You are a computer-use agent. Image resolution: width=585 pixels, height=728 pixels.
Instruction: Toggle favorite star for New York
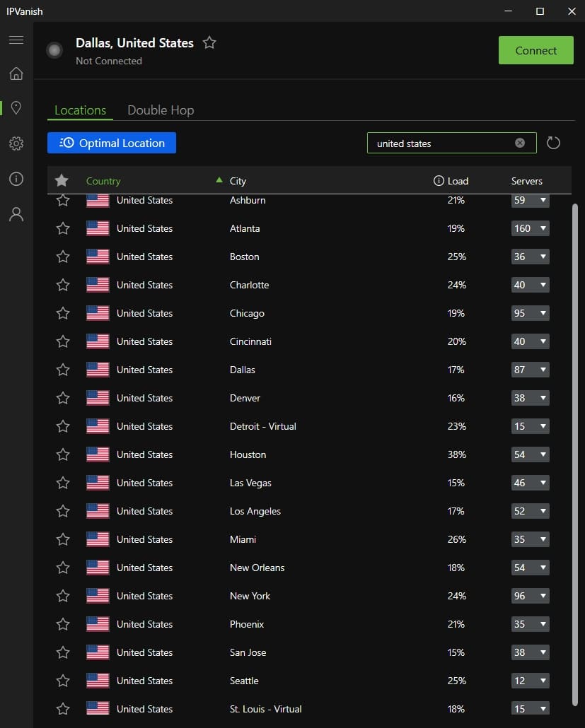(63, 596)
